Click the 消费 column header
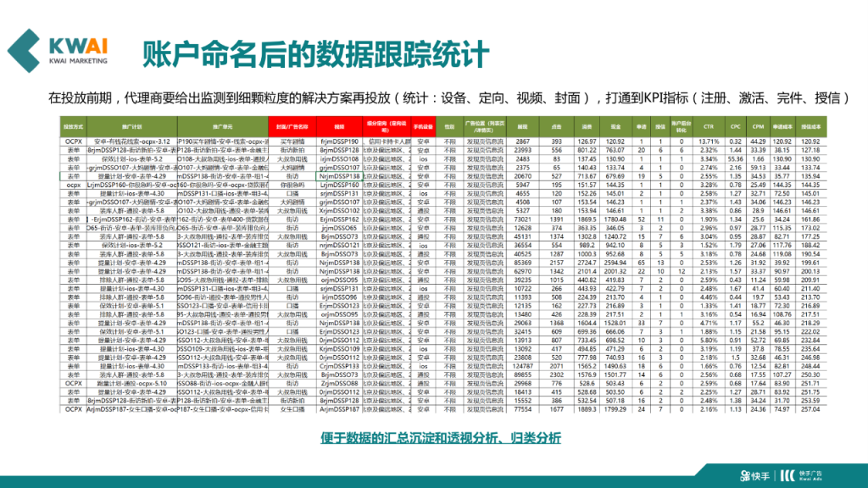 [x=587, y=127]
